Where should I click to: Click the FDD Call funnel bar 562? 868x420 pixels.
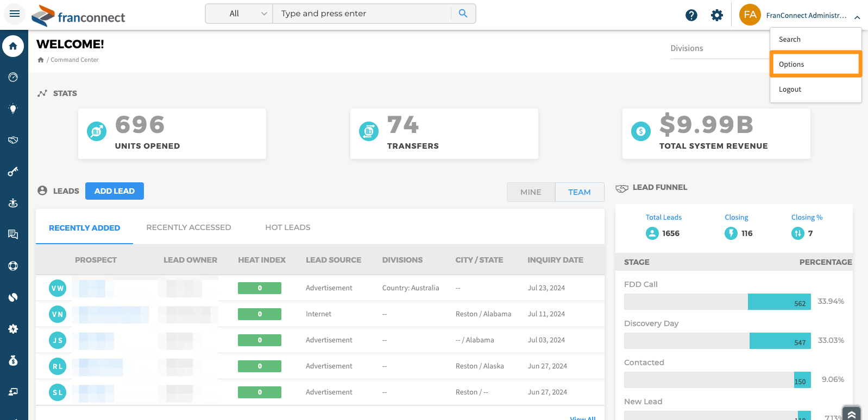coord(779,302)
